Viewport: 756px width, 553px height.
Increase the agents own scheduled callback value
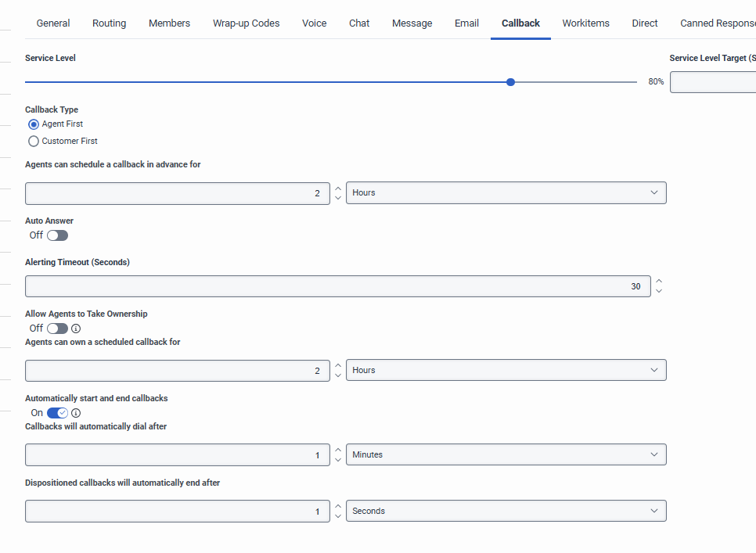click(x=338, y=366)
